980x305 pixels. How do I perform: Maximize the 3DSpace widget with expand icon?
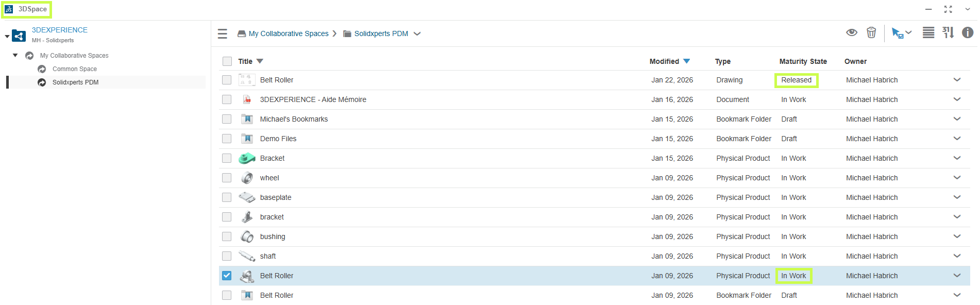pos(948,9)
